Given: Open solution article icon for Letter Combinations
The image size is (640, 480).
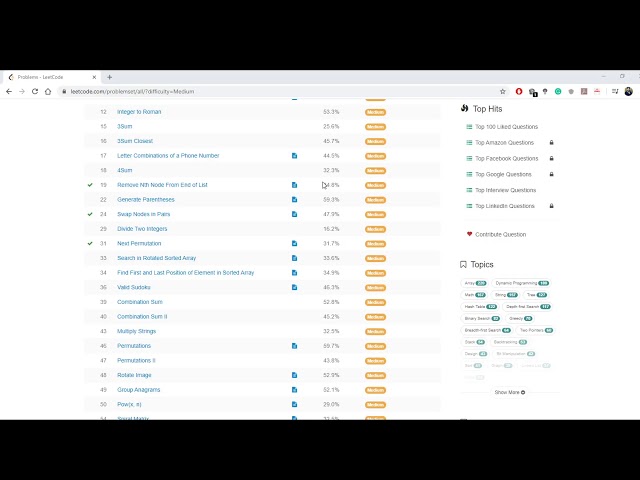Looking at the screenshot, I should [294, 156].
